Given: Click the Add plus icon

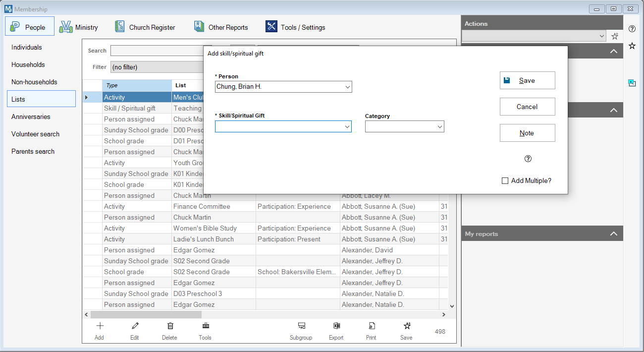Looking at the screenshot, I should click(100, 326).
